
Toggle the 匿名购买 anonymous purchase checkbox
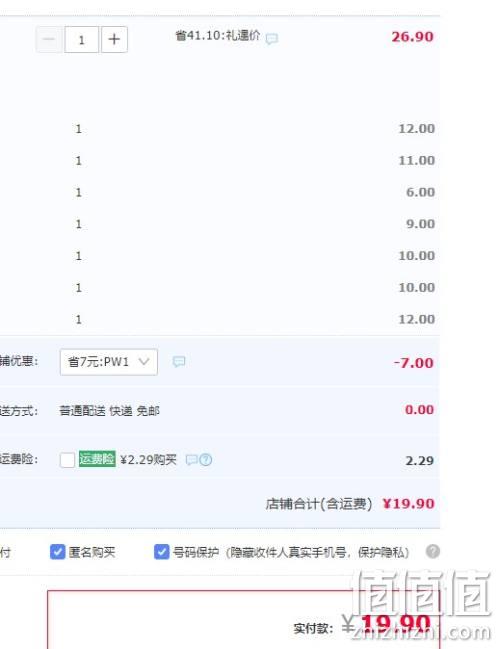(58, 552)
